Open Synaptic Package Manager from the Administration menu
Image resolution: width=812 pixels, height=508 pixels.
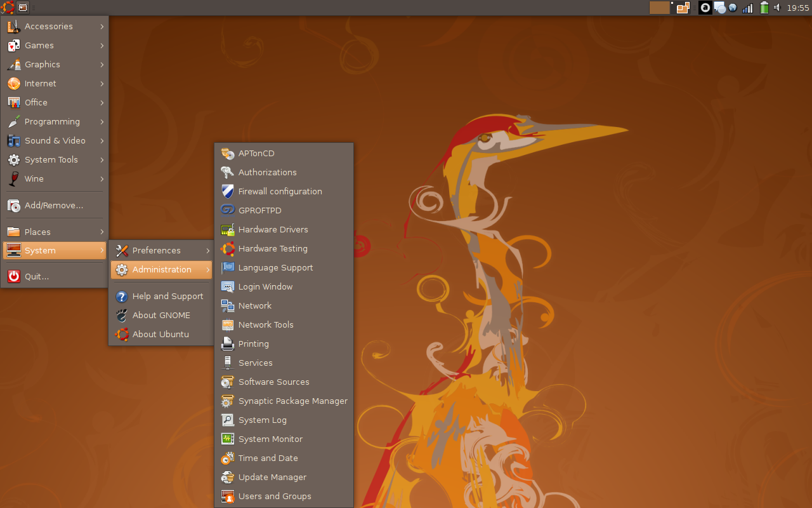[292, 401]
